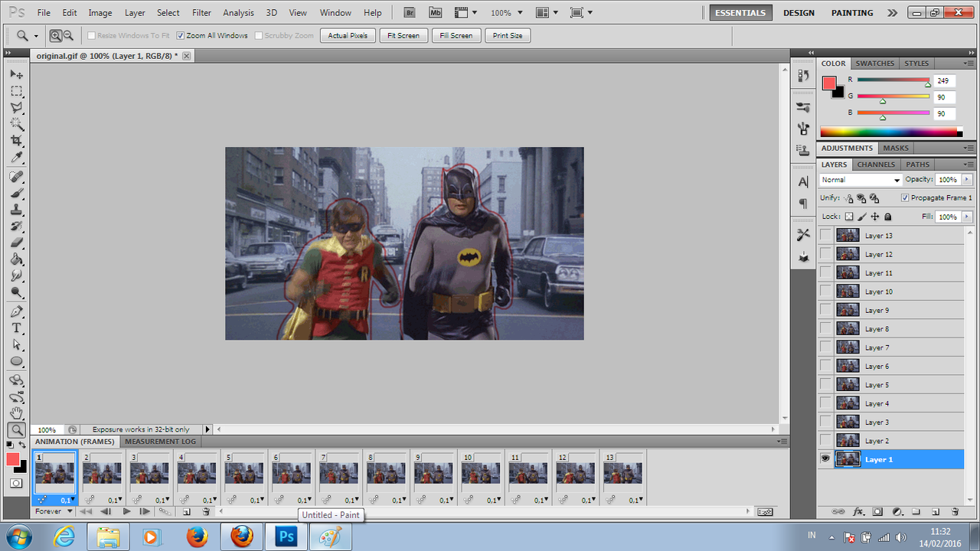Select the Rectangular Marquee tool
Viewport: 980px width, 551px height.
click(16, 91)
